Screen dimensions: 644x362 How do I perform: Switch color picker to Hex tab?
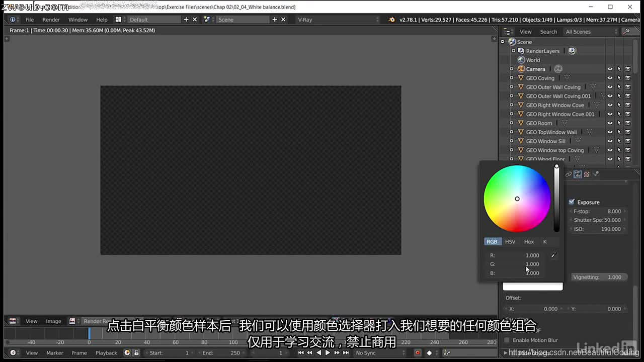point(529,241)
